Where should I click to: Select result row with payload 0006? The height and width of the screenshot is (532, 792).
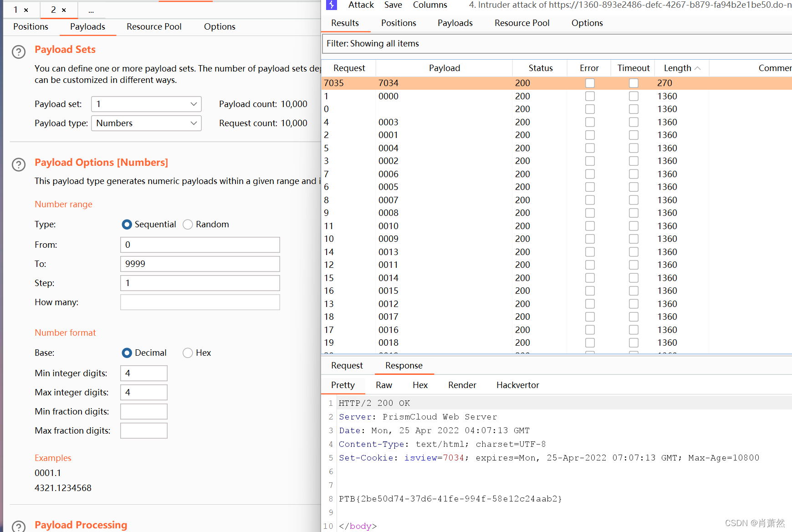(557, 174)
